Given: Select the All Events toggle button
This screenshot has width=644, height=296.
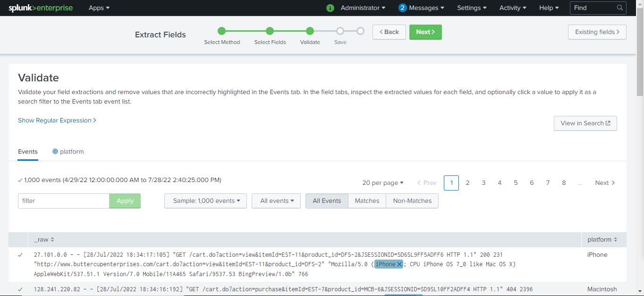Looking at the screenshot, I should coord(327,201).
